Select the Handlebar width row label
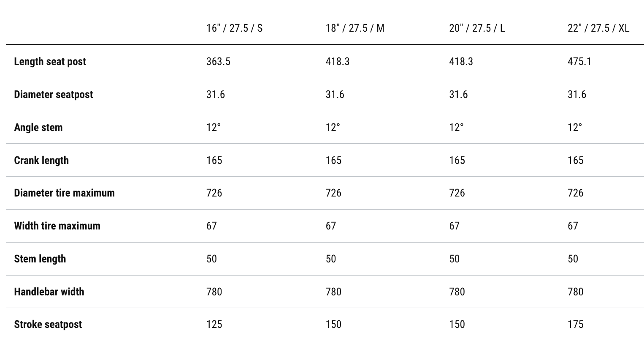 [49, 292]
